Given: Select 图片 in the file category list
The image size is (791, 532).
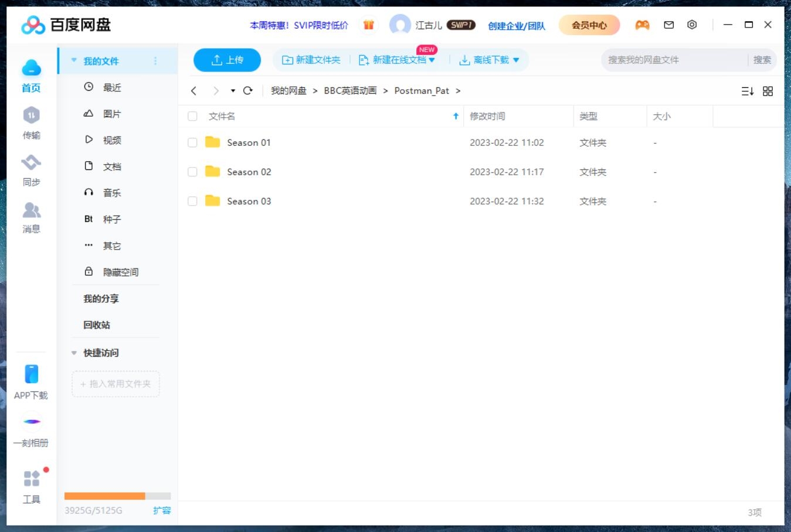Looking at the screenshot, I should click(111, 114).
